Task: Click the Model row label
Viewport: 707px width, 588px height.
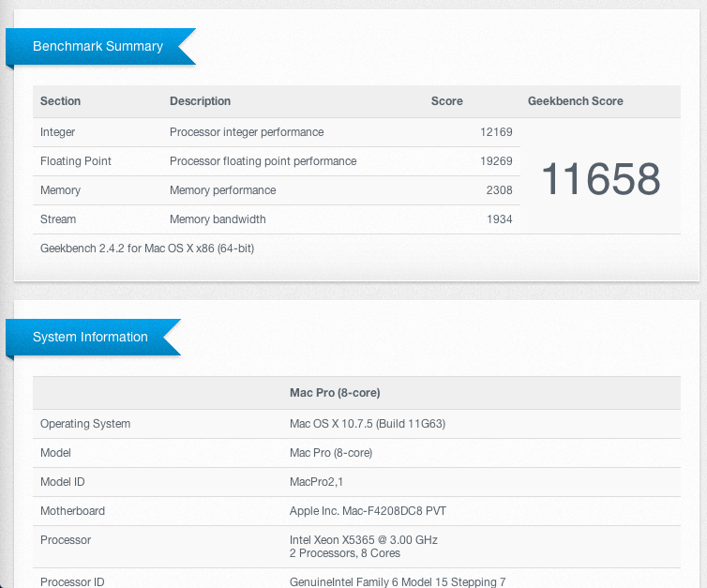Action: (55, 453)
